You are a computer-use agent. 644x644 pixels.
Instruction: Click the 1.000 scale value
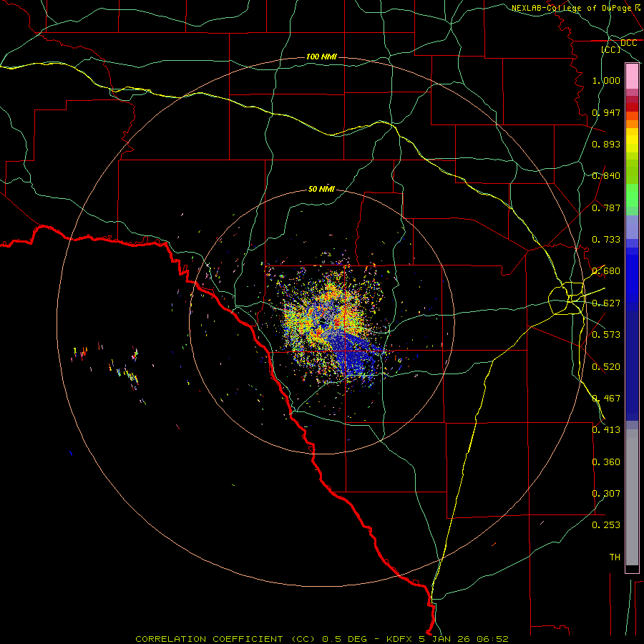(x=606, y=80)
